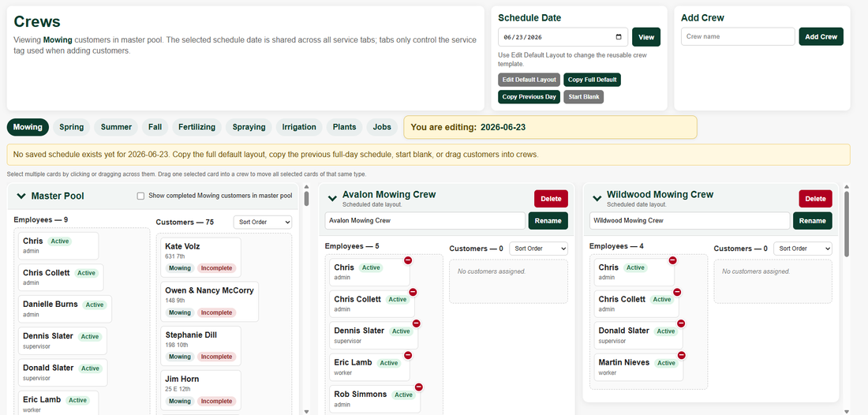Remove Chris from Avalon Mowing Crew
Image resolution: width=868 pixels, height=415 pixels.
tap(408, 260)
